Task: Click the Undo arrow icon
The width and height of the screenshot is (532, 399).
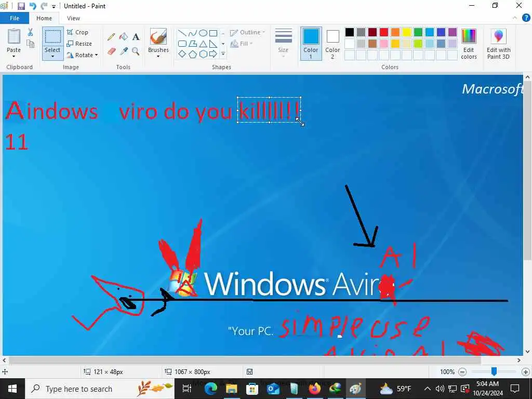Action: point(33,6)
